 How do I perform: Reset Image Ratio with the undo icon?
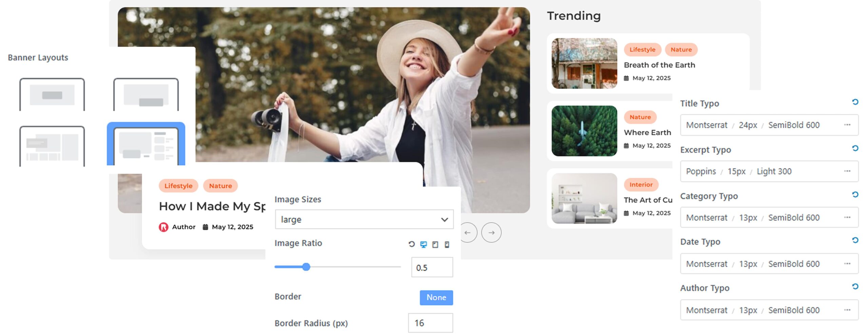pyautogui.click(x=411, y=244)
